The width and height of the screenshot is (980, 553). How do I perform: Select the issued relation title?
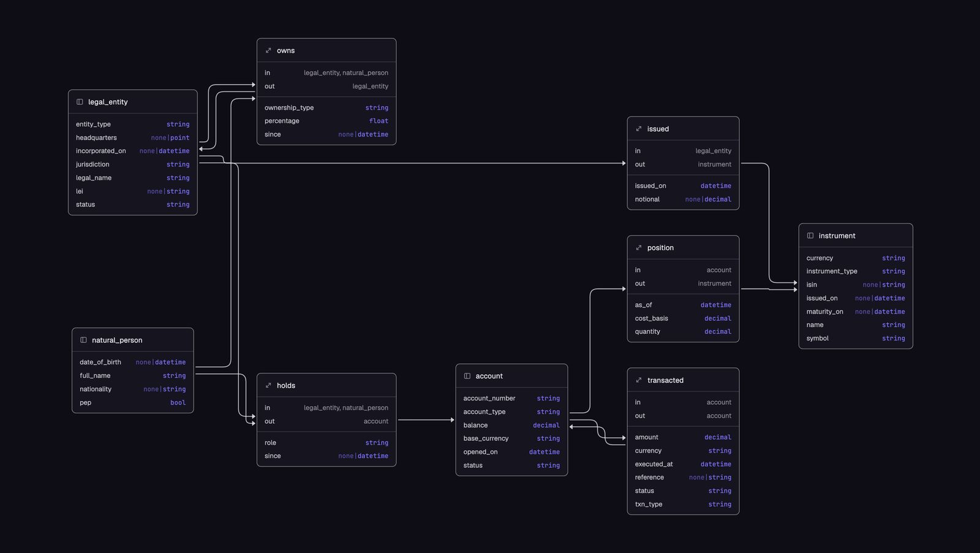point(658,129)
